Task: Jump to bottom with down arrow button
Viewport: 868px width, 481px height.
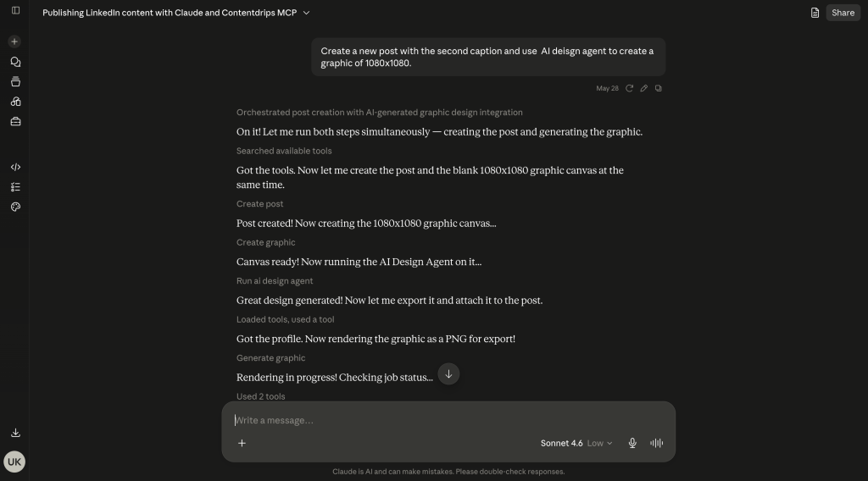Action: (x=448, y=374)
